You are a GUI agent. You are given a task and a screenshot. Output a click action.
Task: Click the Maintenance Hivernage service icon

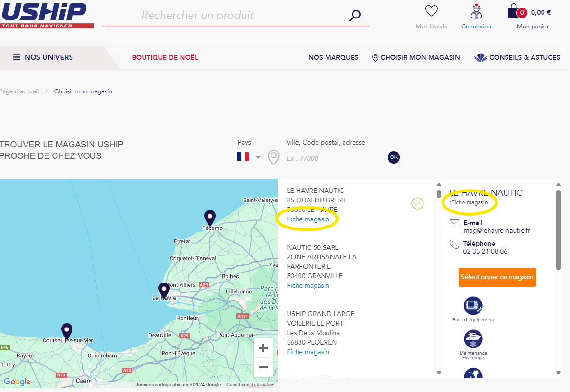pos(473,339)
